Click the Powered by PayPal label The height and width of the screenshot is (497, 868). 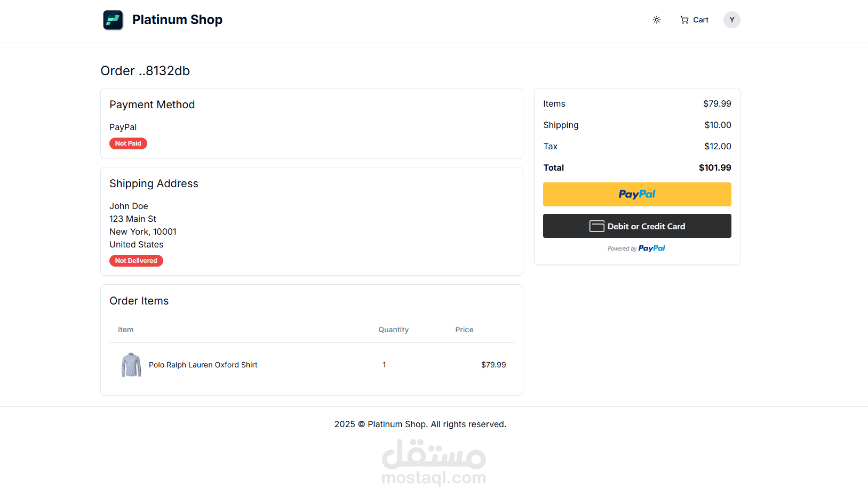tap(636, 248)
